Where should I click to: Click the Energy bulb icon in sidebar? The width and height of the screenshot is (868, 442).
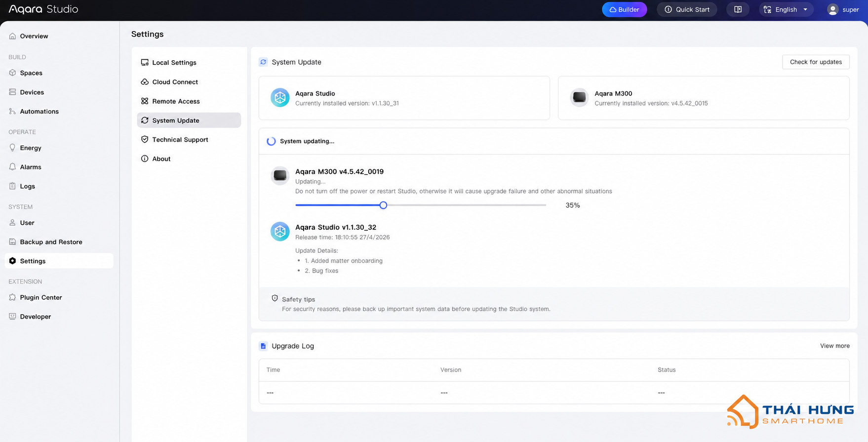pos(12,148)
